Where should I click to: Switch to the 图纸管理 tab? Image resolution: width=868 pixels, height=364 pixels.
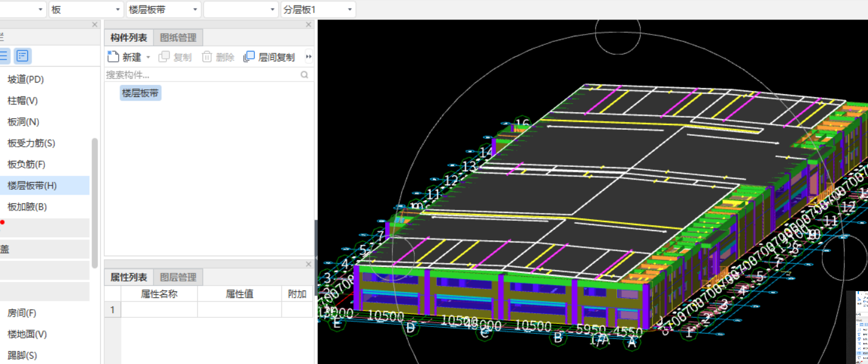(178, 38)
